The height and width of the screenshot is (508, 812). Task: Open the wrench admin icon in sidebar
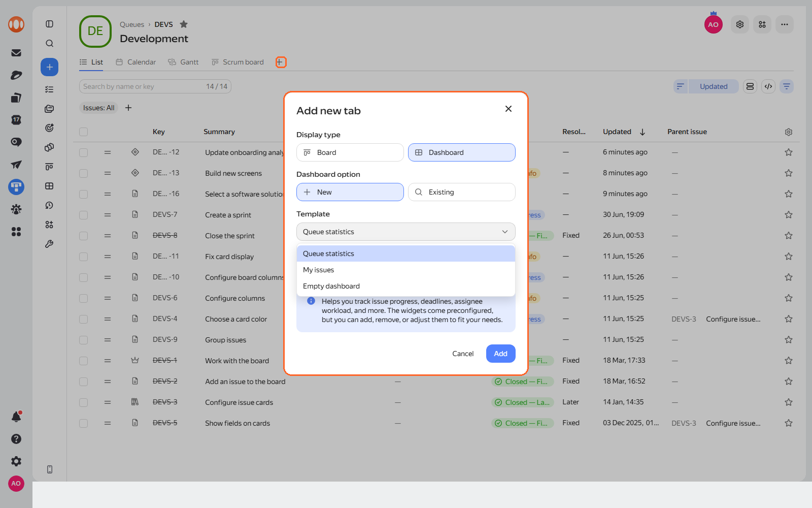49,244
